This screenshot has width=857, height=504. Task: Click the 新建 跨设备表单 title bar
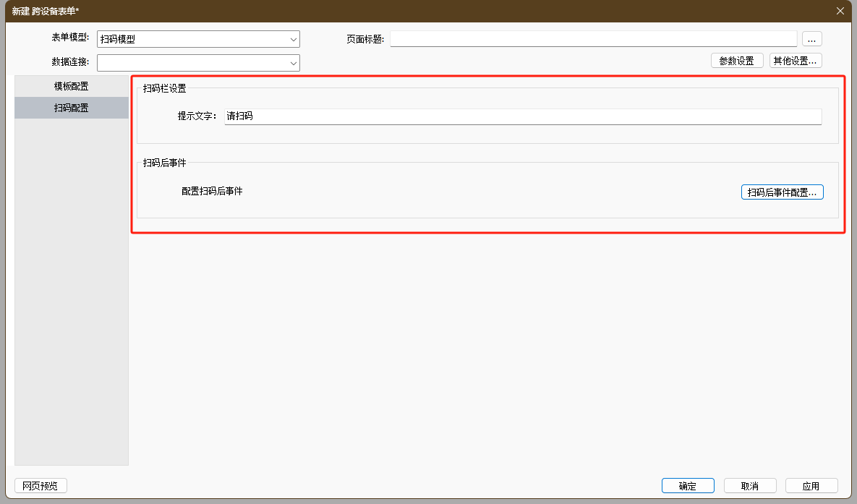pos(362,11)
